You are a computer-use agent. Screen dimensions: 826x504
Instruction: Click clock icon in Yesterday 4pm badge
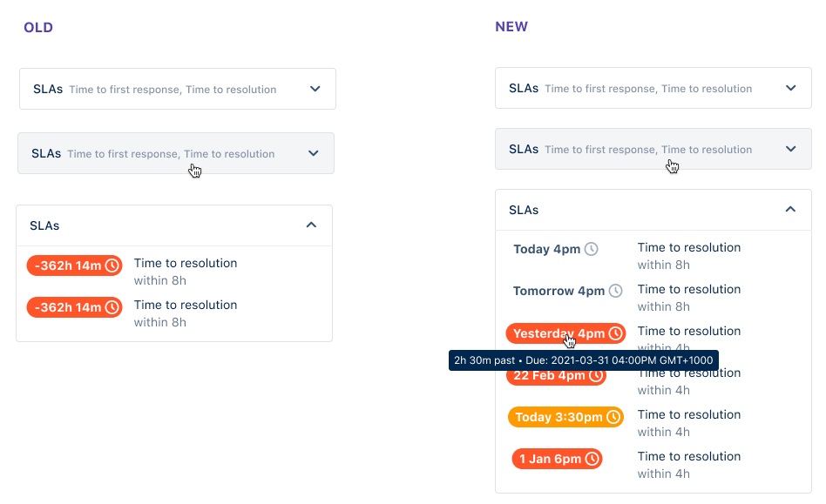point(615,333)
